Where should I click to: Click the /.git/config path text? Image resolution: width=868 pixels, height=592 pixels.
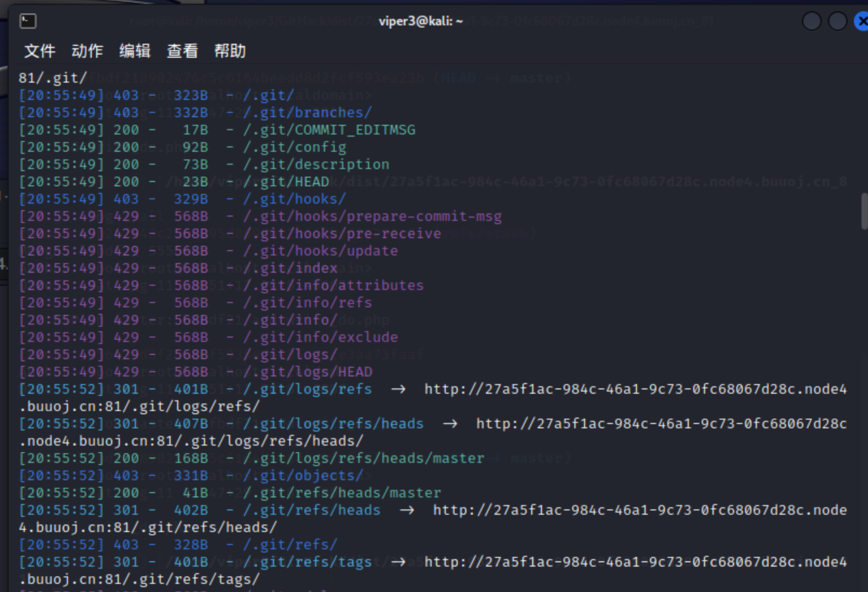point(295,147)
